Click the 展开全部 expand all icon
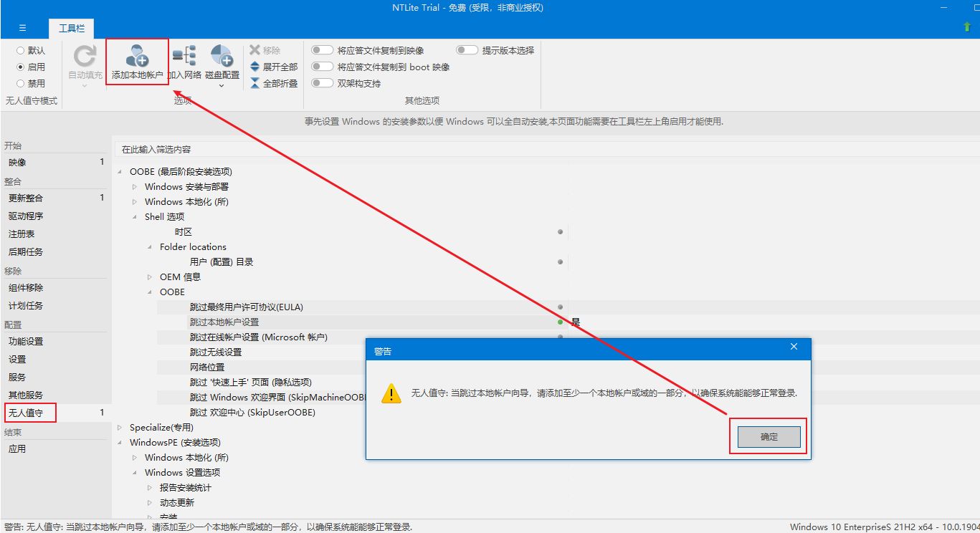 [255, 67]
